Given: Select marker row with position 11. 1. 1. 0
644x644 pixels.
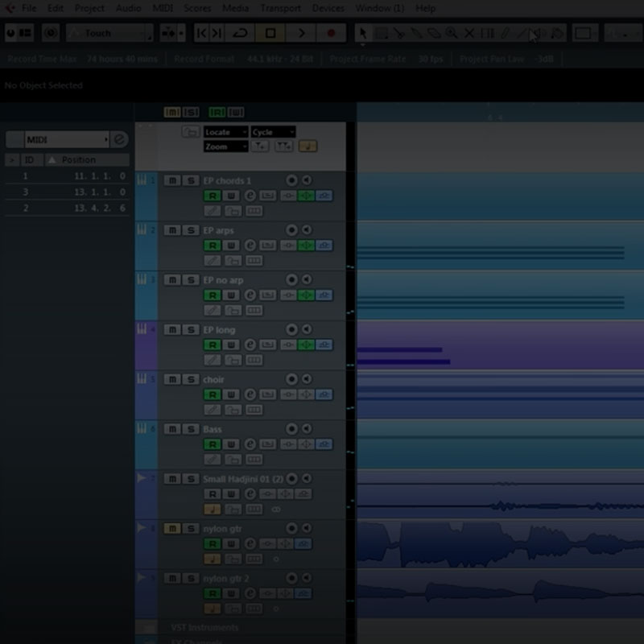Looking at the screenshot, I should tap(67, 175).
